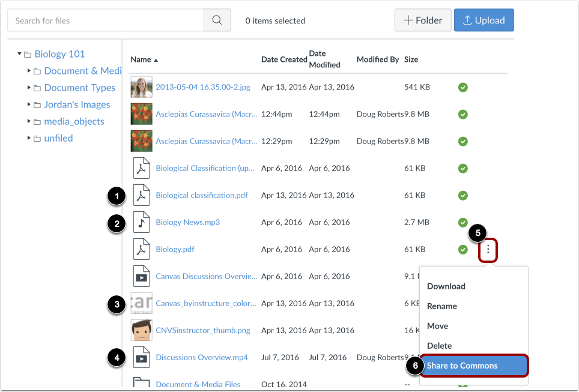Open the Canvas Discussions Overvie... link
The width and height of the screenshot is (579, 392).
tap(207, 276)
